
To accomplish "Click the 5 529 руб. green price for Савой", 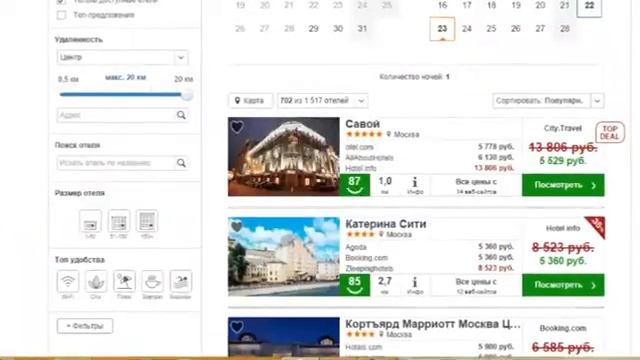I will coord(562,161).
